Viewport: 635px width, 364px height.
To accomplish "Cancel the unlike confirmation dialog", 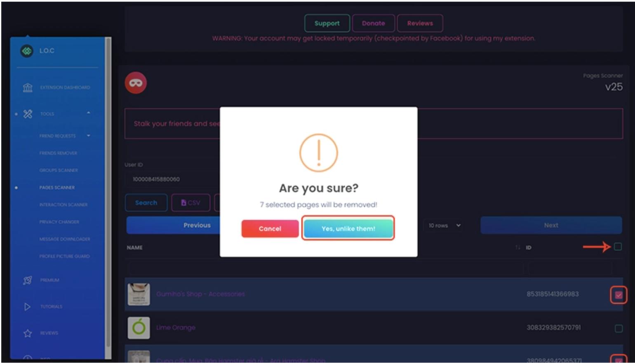I will (x=270, y=228).
